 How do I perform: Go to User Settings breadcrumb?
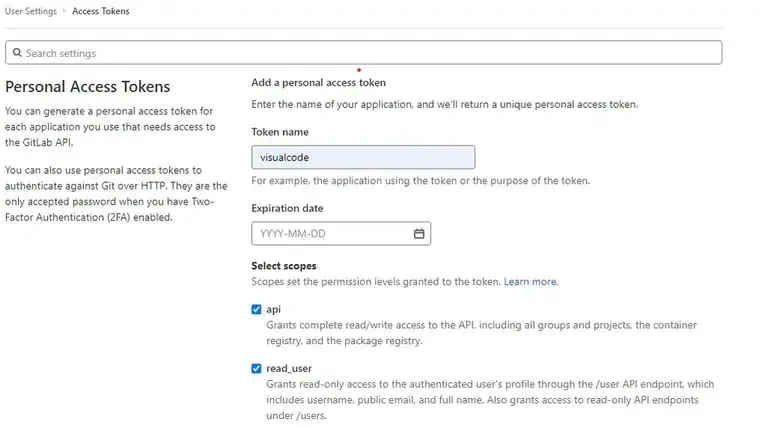(30, 11)
